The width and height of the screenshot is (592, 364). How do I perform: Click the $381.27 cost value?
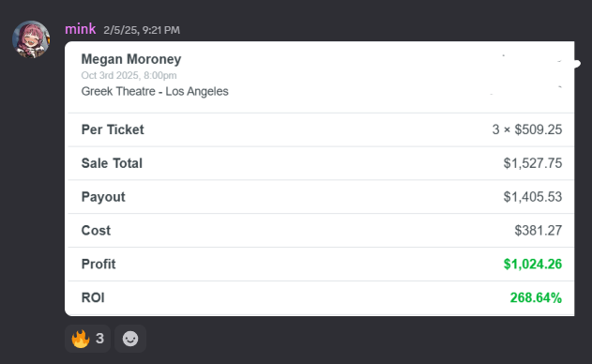pyautogui.click(x=538, y=231)
